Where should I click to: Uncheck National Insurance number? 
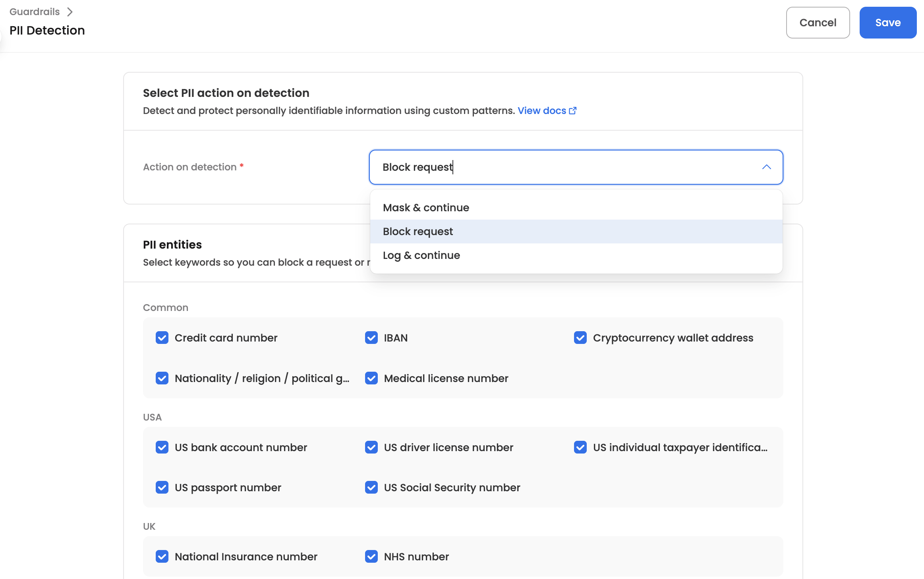point(162,557)
